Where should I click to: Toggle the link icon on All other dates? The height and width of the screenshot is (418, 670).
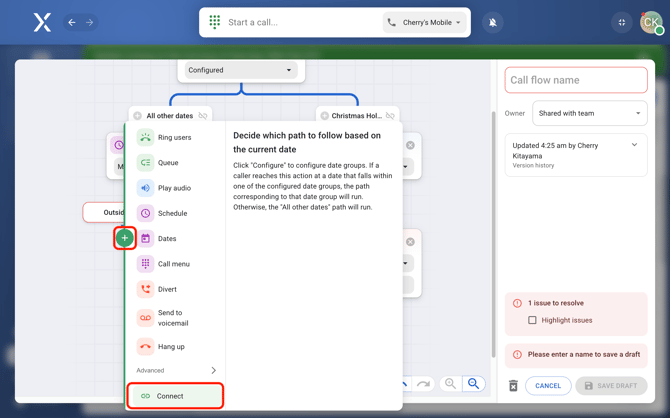pos(203,116)
